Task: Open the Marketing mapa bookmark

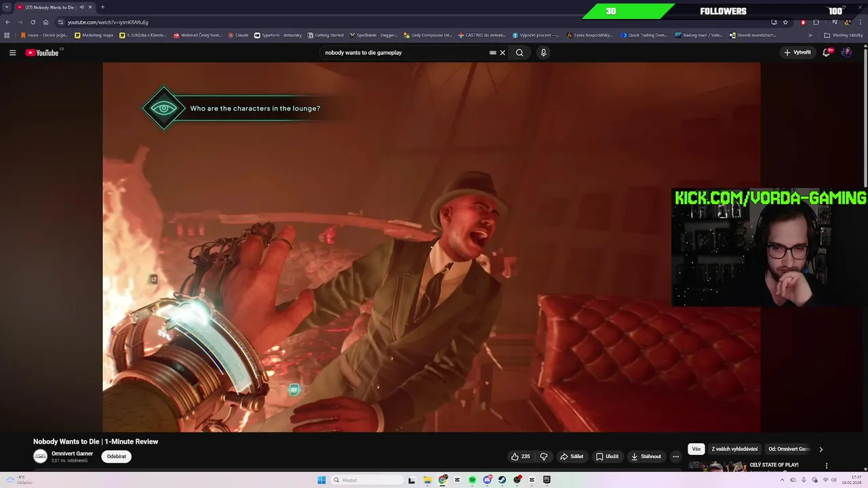Action: pos(94,35)
